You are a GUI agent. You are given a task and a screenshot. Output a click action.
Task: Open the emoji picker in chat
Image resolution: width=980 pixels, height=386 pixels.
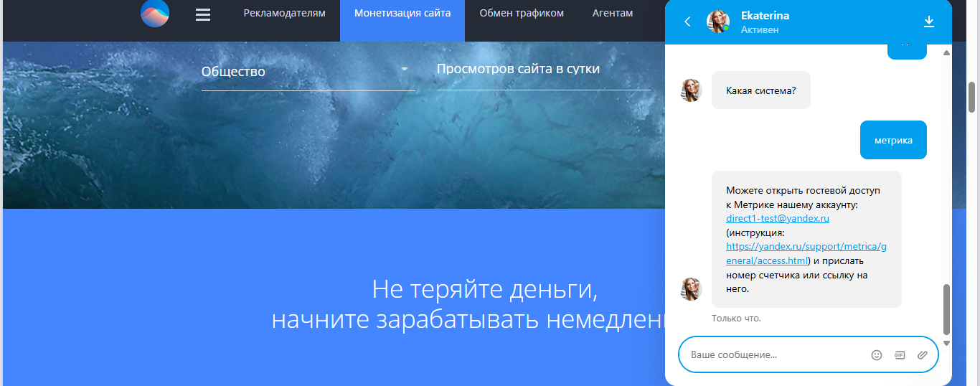pos(877,354)
